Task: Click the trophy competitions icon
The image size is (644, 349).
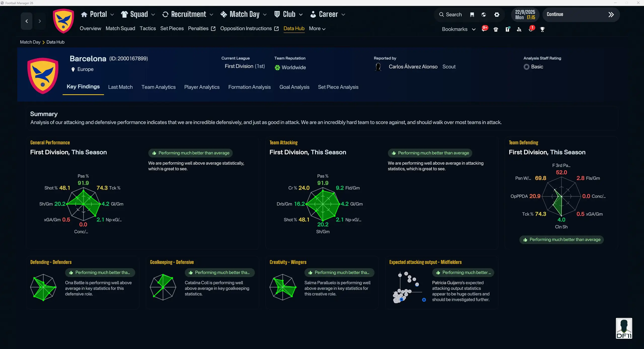Action: pyautogui.click(x=542, y=29)
